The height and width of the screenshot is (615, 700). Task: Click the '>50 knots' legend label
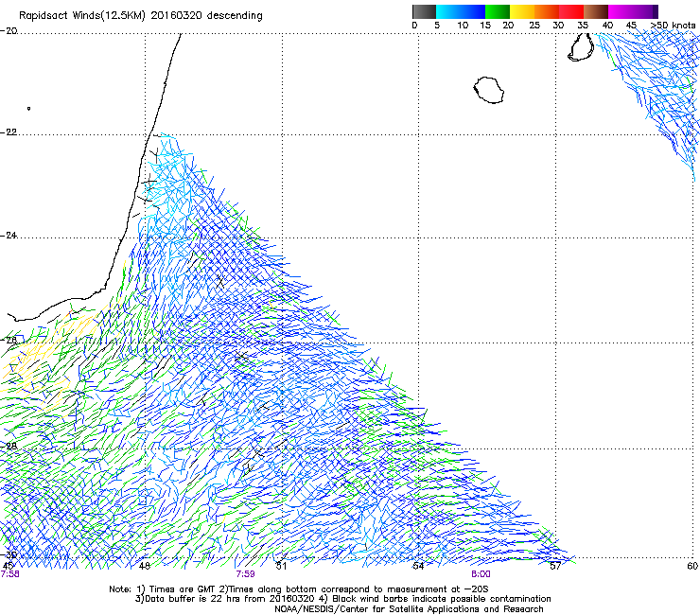[x=673, y=26]
